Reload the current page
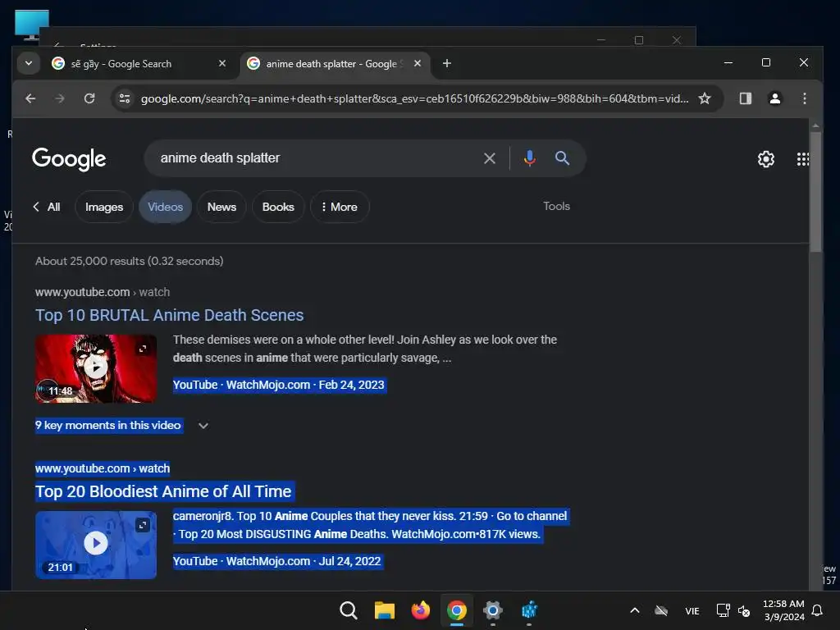This screenshot has width=840, height=630. point(89,98)
